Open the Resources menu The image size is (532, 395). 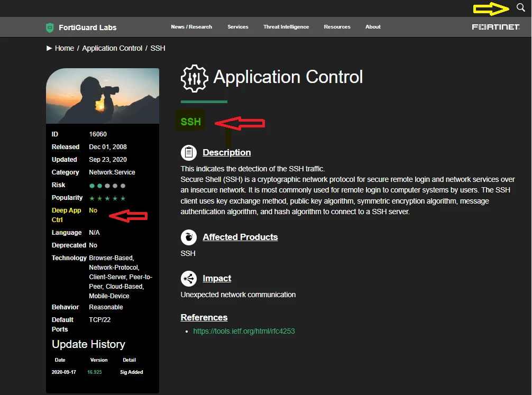(x=337, y=27)
